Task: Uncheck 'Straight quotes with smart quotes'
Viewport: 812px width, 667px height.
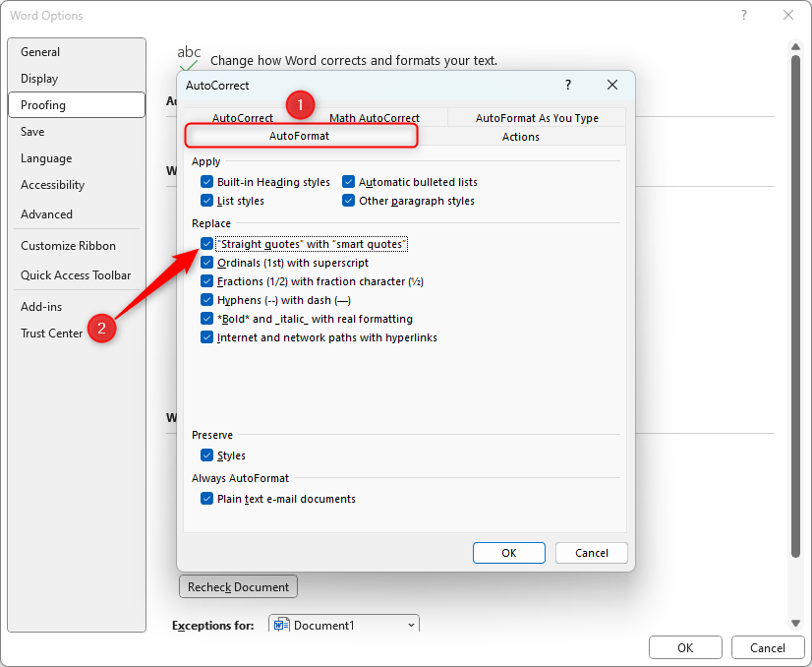Action: click(x=206, y=243)
